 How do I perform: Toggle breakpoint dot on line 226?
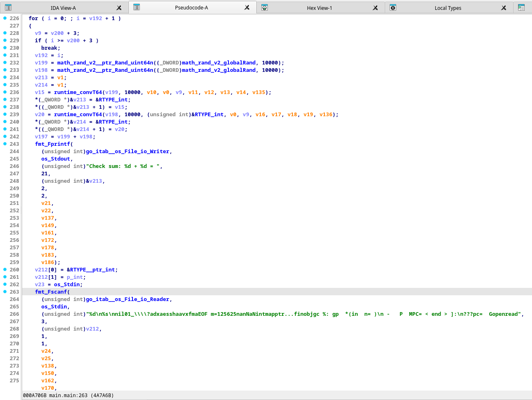pyautogui.click(x=5, y=18)
